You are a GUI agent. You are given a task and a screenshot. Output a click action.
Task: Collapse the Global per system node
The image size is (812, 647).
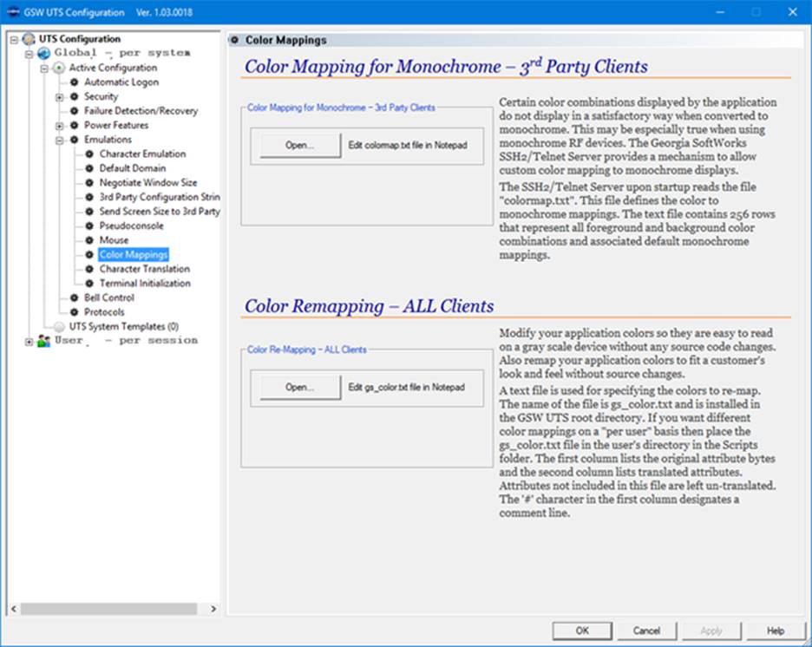29,54
